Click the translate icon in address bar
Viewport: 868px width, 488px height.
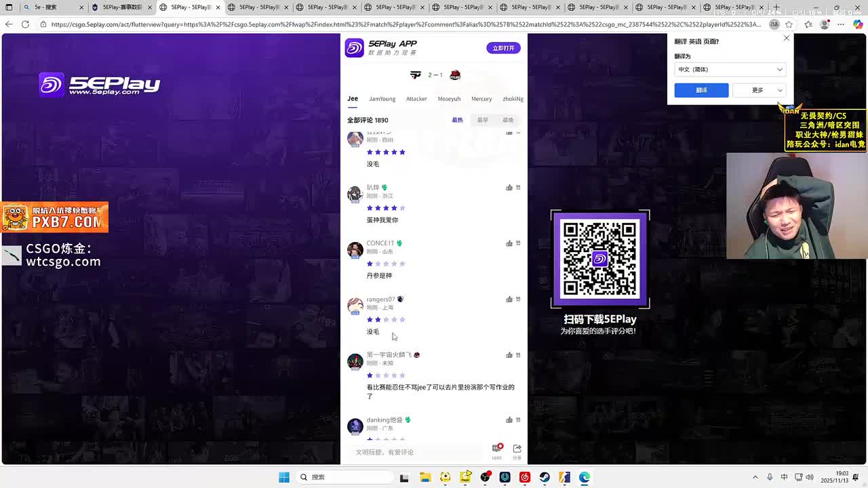[774, 24]
